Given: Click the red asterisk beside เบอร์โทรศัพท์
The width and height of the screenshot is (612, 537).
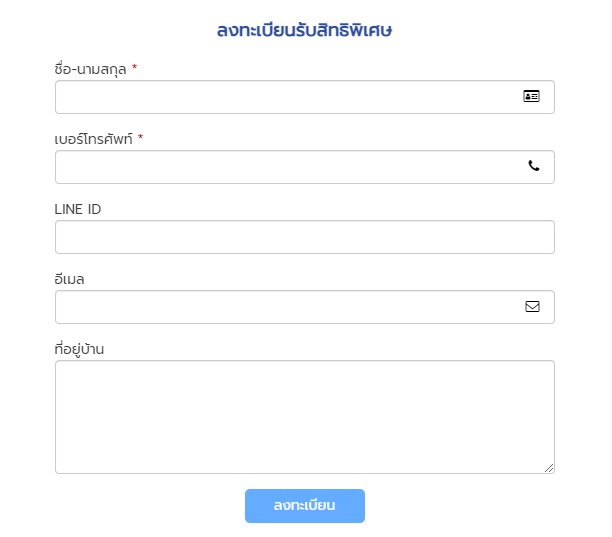Looking at the screenshot, I should (x=141, y=137).
